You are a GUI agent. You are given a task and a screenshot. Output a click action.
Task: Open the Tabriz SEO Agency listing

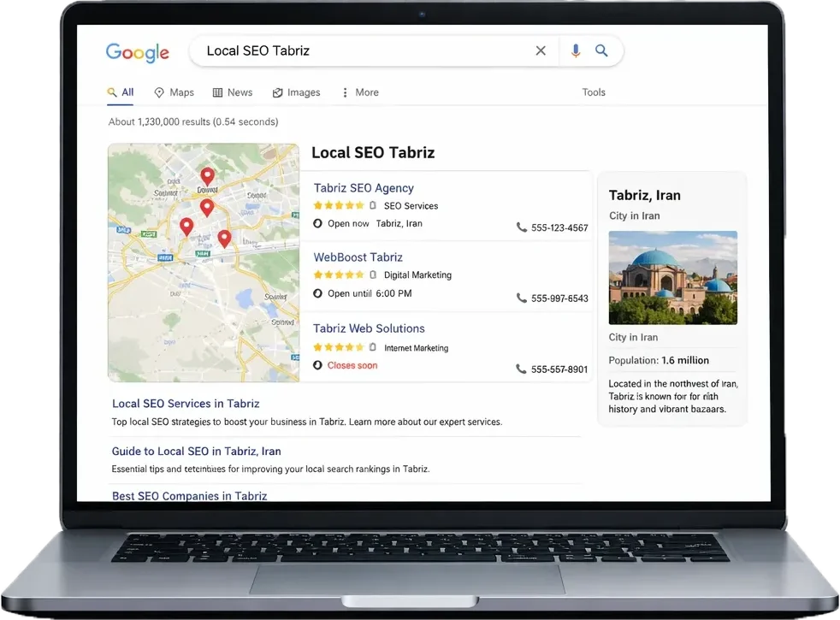point(364,188)
